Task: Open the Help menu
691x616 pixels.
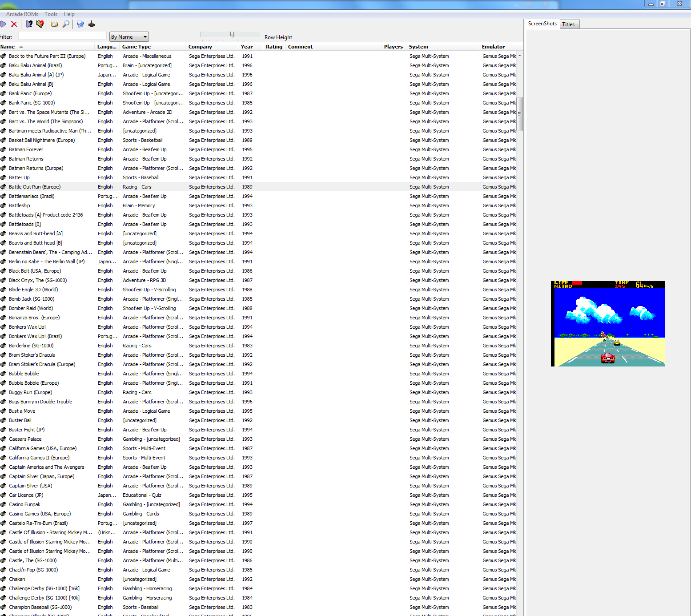Action: [x=69, y=14]
